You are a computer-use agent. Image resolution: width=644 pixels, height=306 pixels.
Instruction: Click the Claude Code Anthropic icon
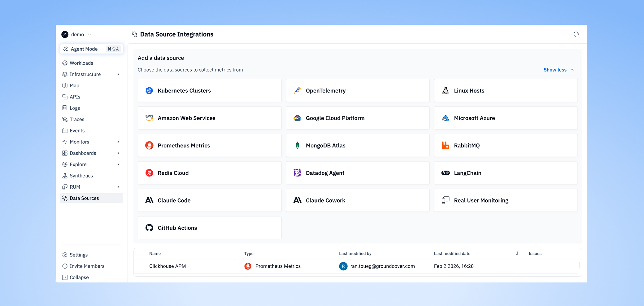click(x=149, y=200)
